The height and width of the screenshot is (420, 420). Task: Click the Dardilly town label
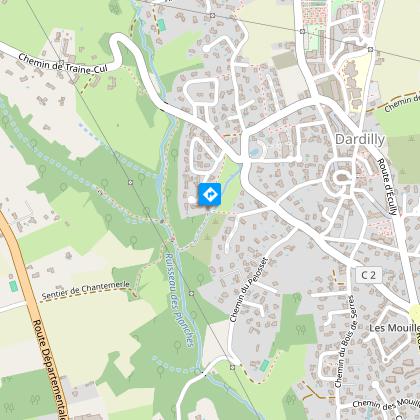coord(360,139)
